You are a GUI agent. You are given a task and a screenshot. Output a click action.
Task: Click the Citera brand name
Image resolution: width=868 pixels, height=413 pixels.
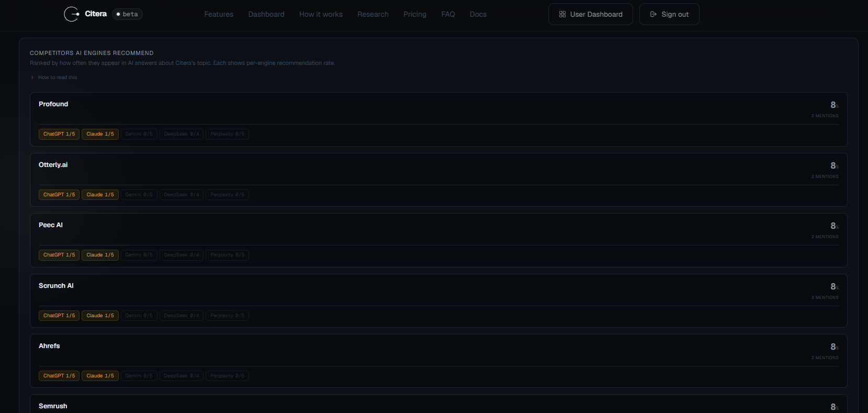pos(96,14)
